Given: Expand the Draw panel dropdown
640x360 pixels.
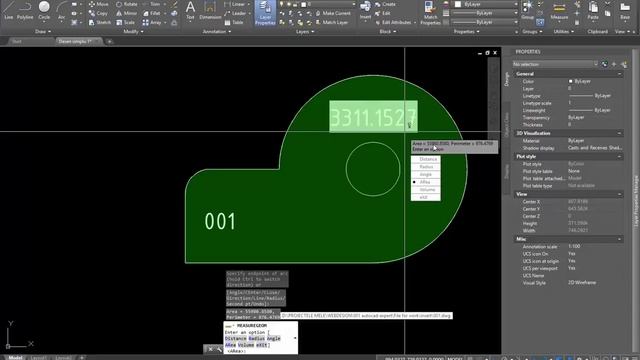Looking at the screenshot, I should pos(43,31).
